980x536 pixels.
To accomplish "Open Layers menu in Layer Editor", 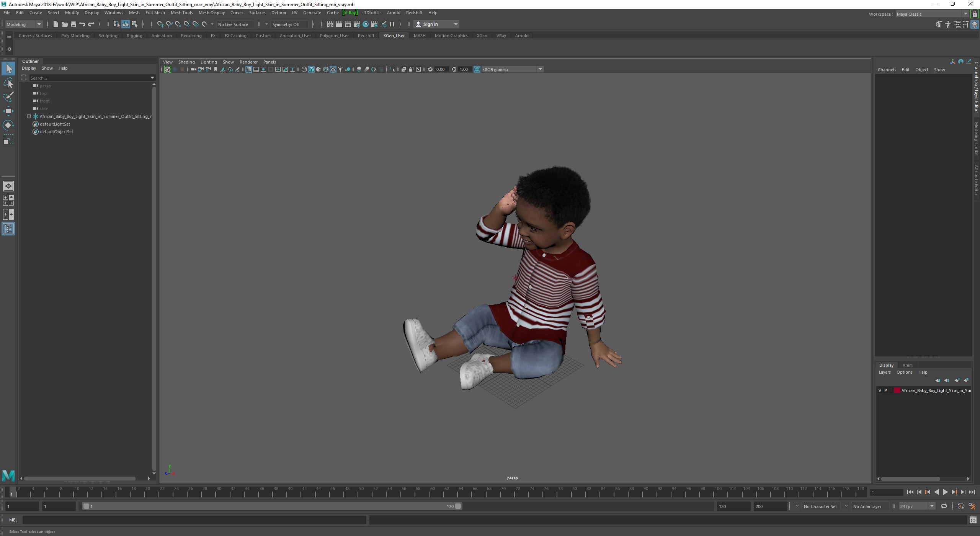I will click(884, 372).
